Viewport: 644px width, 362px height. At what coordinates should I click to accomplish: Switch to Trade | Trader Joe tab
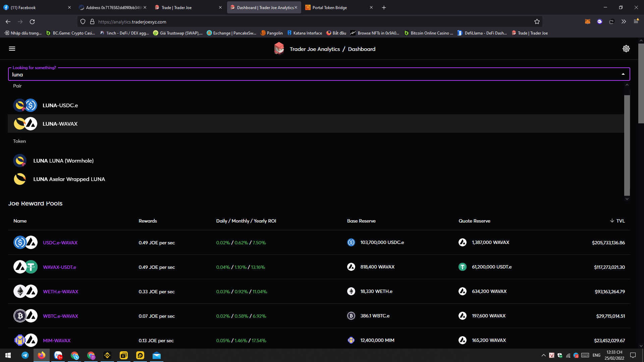[x=176, y=7]
